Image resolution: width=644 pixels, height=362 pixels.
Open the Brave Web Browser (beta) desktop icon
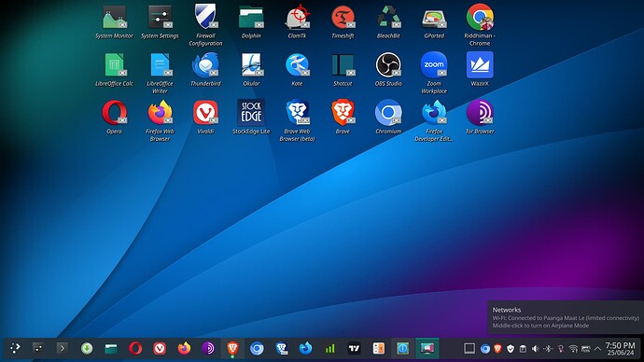coord(297,113)
